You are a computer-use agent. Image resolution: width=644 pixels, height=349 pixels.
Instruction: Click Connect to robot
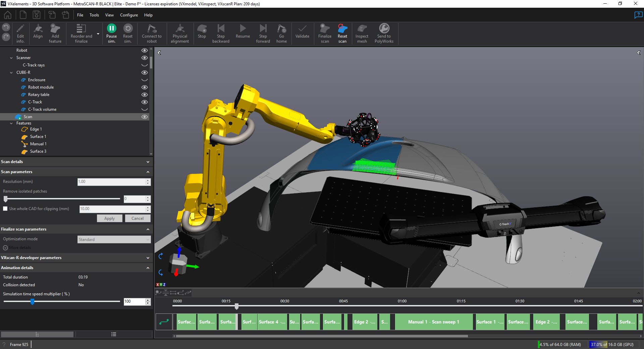pos(152,34)
